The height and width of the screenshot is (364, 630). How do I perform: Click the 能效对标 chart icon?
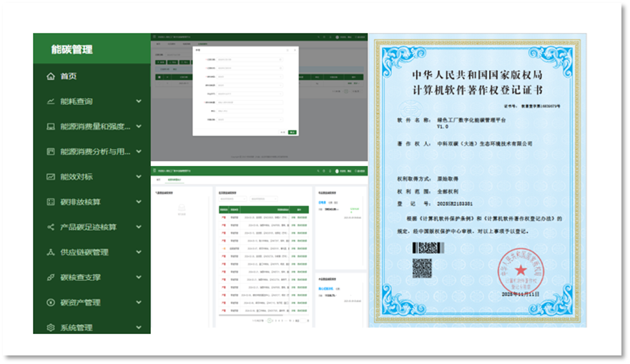click(51, 177)
